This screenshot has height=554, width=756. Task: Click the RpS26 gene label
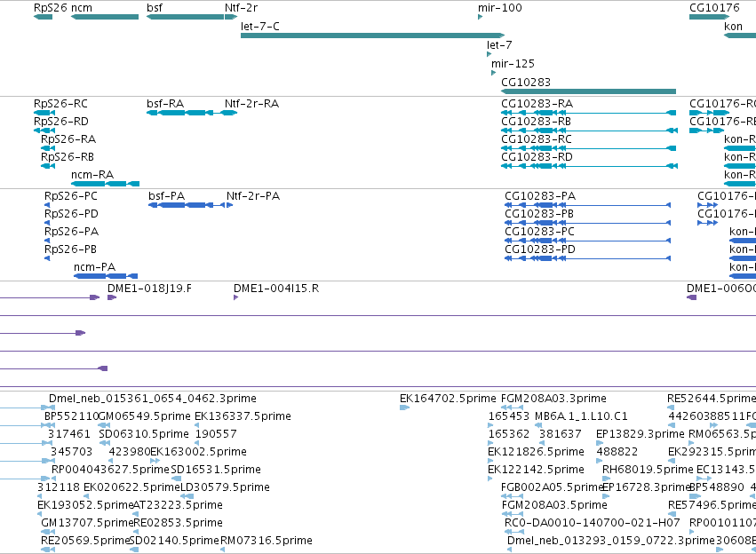coord(50,8)
